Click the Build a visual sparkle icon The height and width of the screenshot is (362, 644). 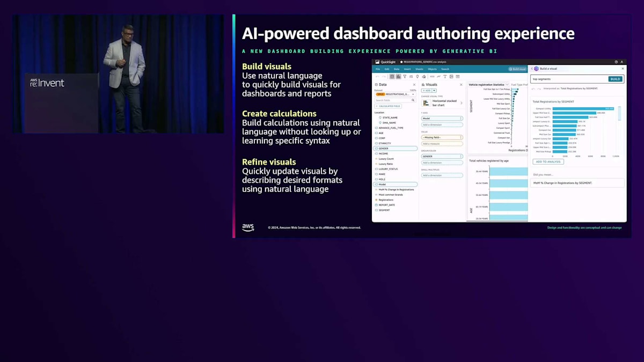[x=536, y=69]
